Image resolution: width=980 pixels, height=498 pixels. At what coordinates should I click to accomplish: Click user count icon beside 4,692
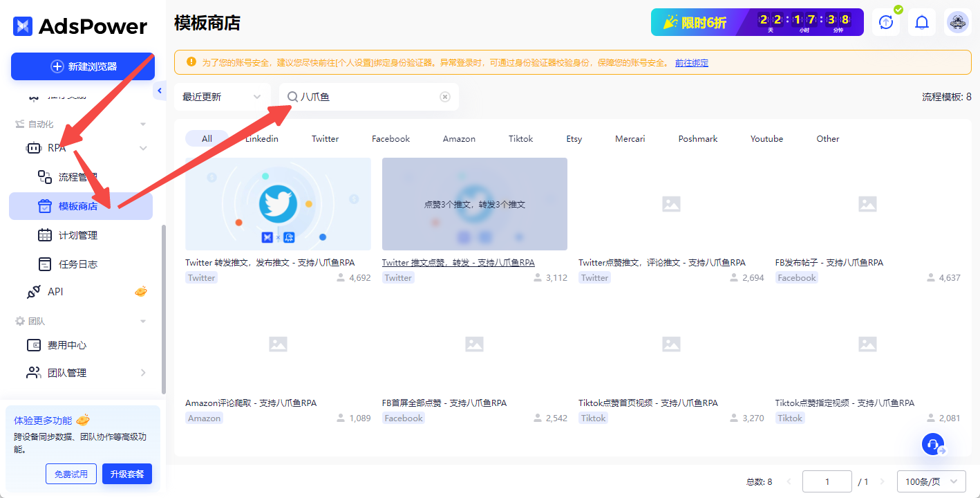tap(341, 277)
